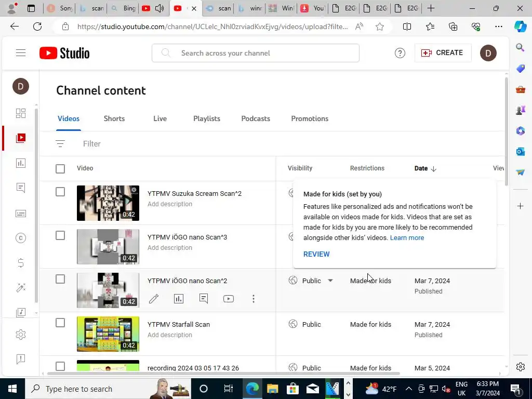Open the Customization wand sidebar icon
Screen dimensions: 532x399
click(x=21, y=288)
